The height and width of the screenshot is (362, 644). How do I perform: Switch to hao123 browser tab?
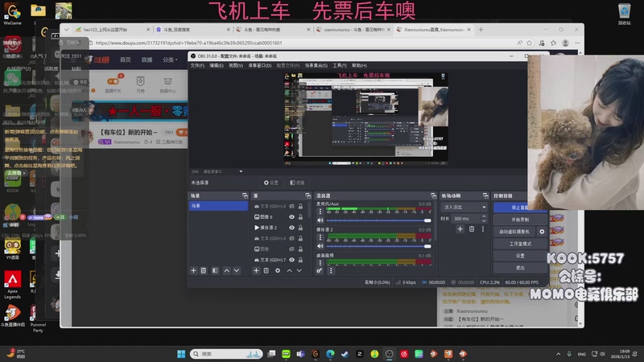pyautogui.click(x=112, y=30)
